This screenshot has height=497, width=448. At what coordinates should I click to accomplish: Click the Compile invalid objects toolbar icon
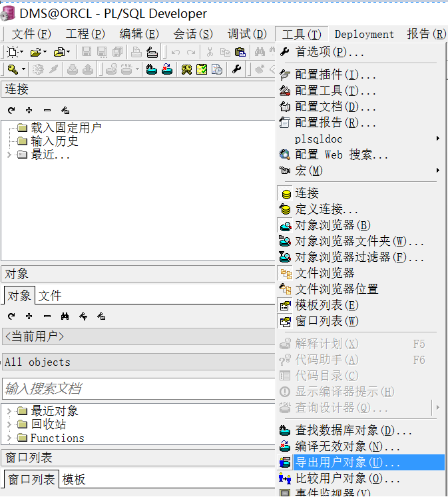pos(167,69)
